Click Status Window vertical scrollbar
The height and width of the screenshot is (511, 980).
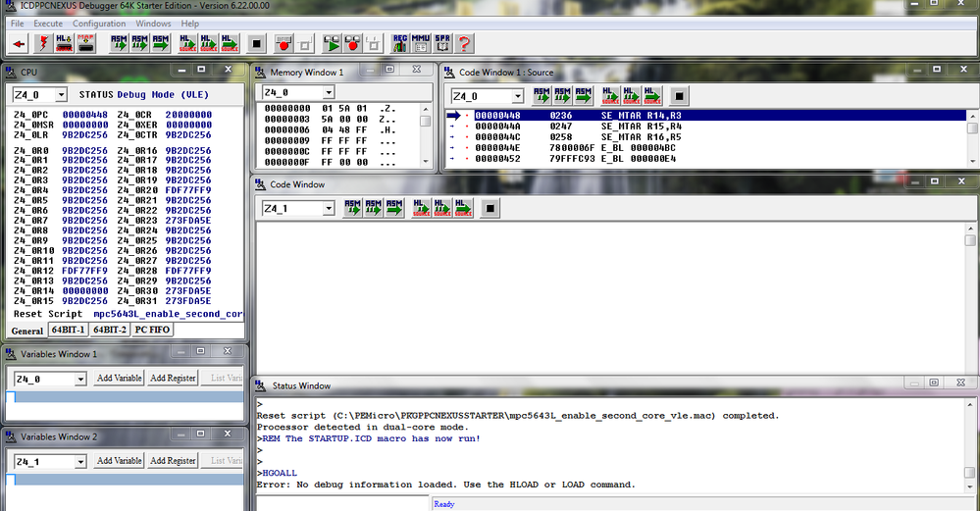click(x=969, y=445)
